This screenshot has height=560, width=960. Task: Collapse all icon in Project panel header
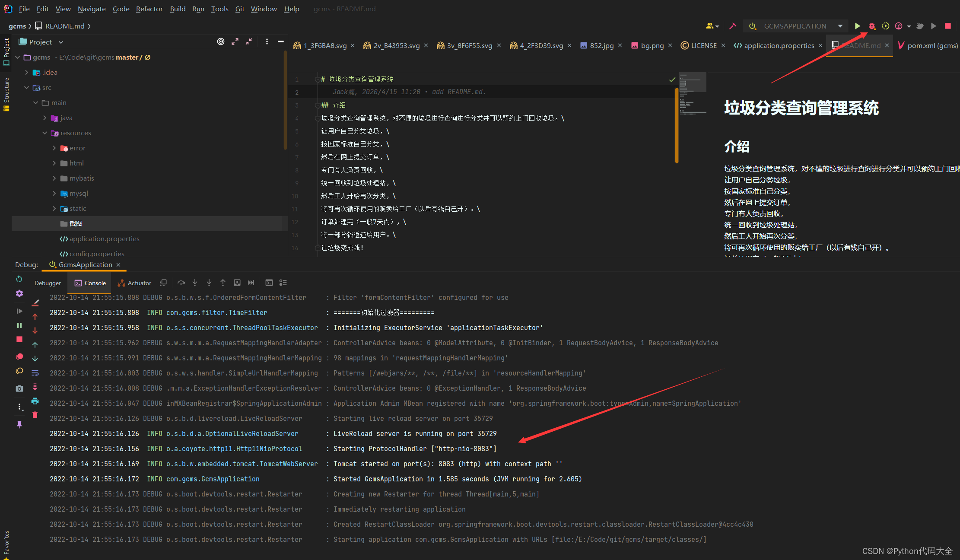click(249, 41)
